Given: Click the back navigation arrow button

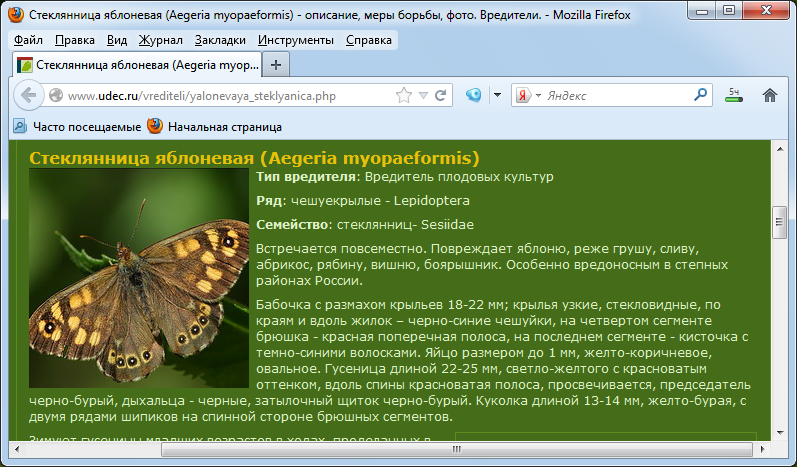Looking at the screenshot, I should (x=29, y=96).
